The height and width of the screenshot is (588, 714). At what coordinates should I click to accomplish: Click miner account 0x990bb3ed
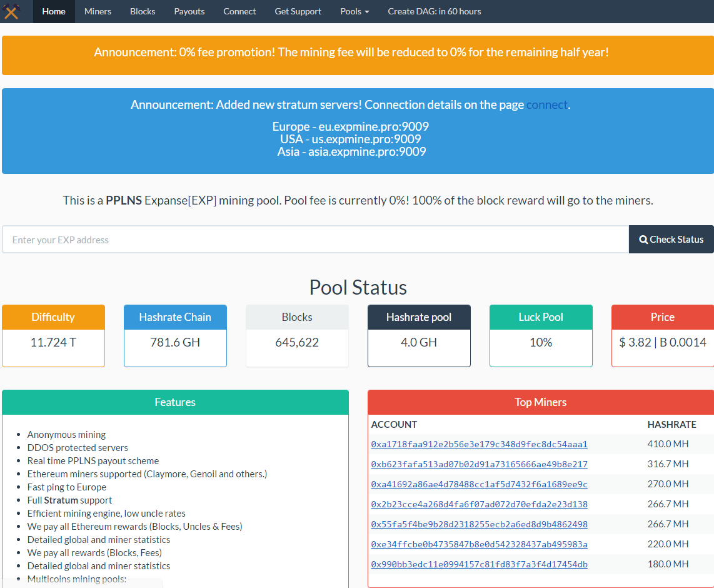(x=479, y=564)
